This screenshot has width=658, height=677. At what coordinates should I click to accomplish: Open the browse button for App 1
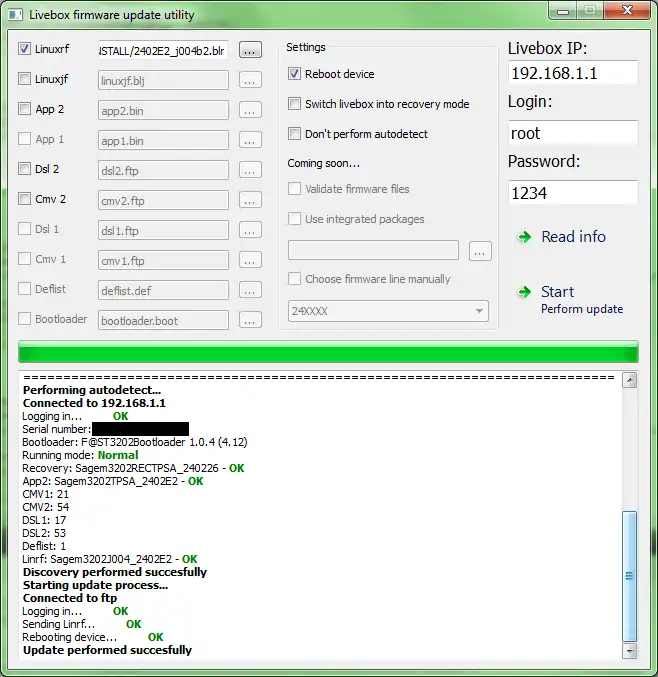tap(250, 140)
